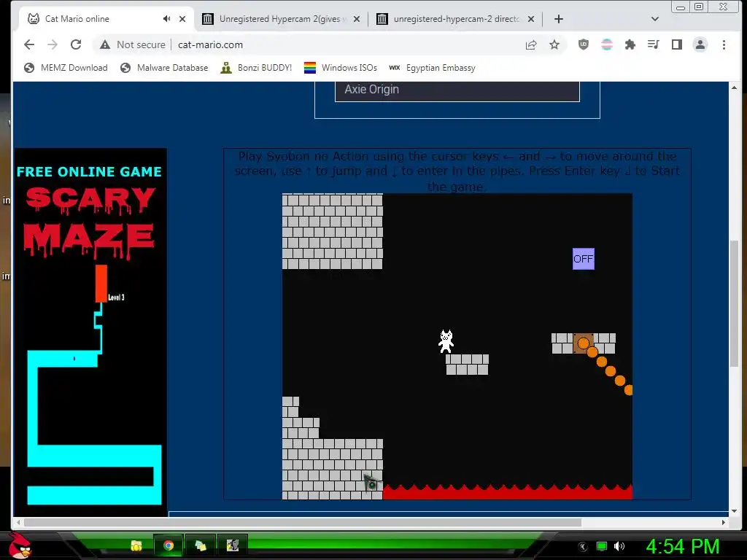Click the horizontal scroll right arrow
This screenshot has width=747, height=560.
(x=724, y=522)
